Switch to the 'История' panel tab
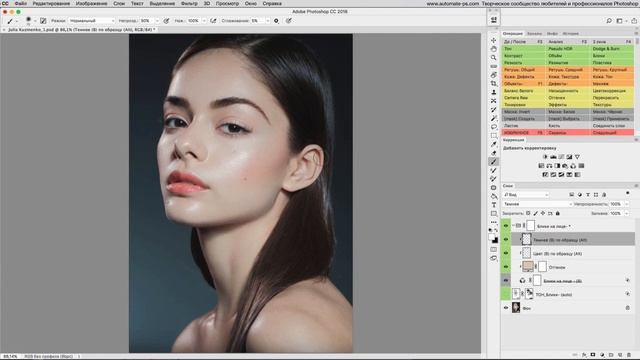Viewport: 640px width, 360px height. (x=571, y=33)
